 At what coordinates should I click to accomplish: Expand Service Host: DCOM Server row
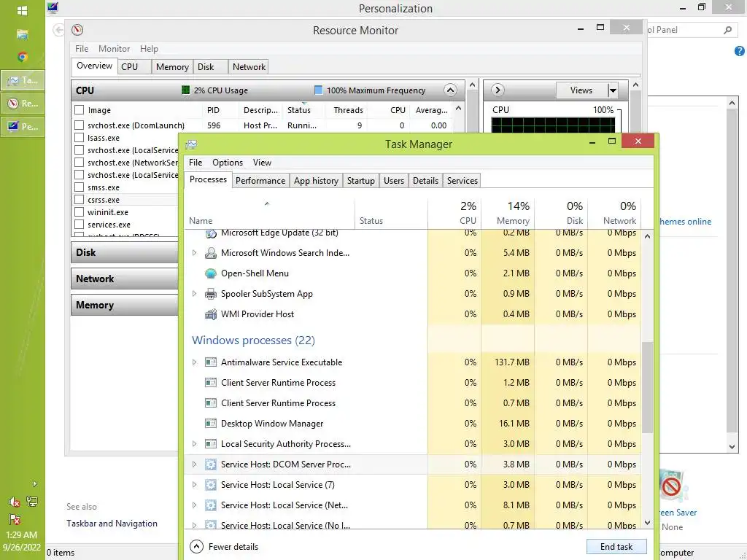pos(194,464)
